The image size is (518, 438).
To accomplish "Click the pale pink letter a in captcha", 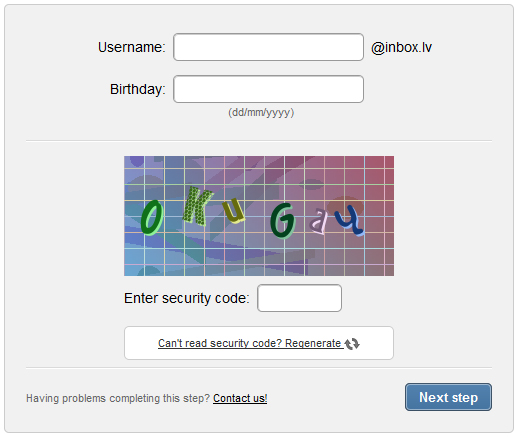I will tap(318, 221).
